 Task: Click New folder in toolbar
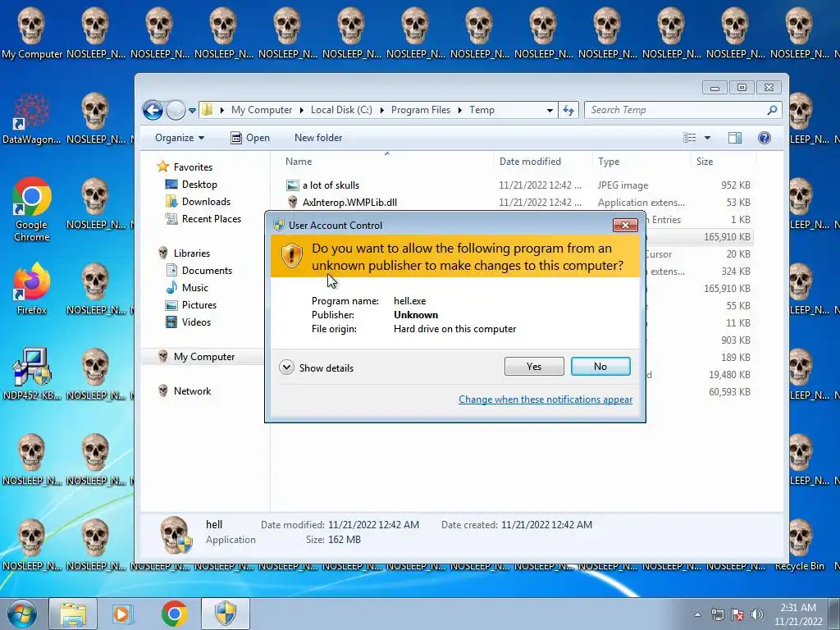click(x=318, y=138)
